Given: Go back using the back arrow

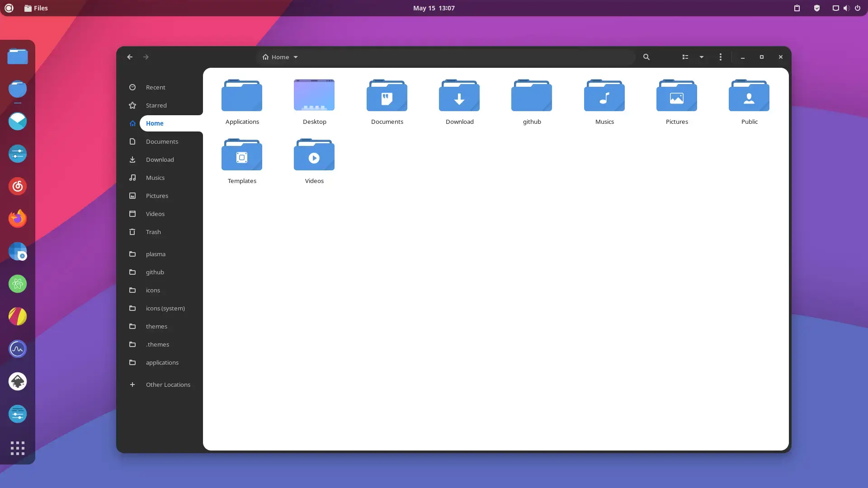Looking at the screenshot, I should tap(130, 57).
